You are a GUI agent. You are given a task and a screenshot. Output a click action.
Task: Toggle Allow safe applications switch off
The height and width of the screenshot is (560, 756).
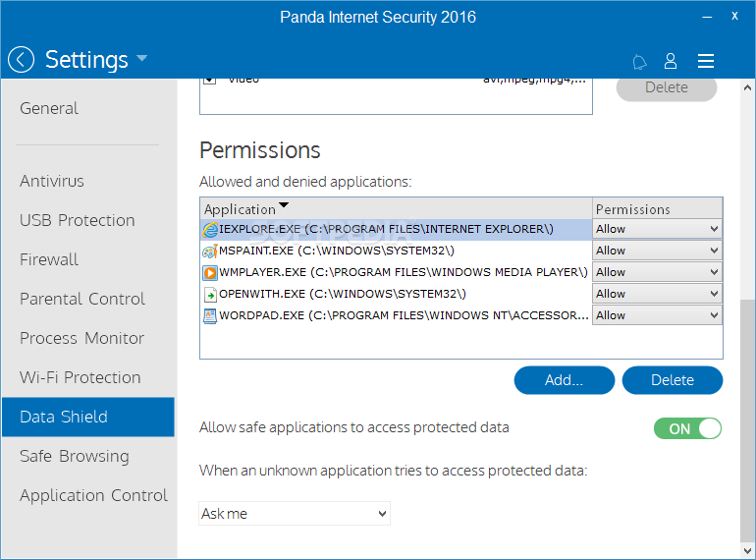click(687, 428)
